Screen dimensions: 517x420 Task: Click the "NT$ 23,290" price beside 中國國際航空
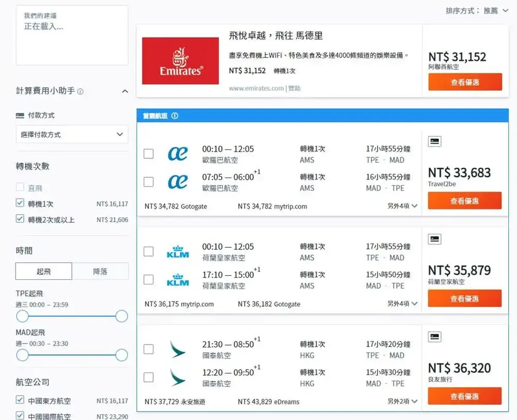click(x=112, y=417)
